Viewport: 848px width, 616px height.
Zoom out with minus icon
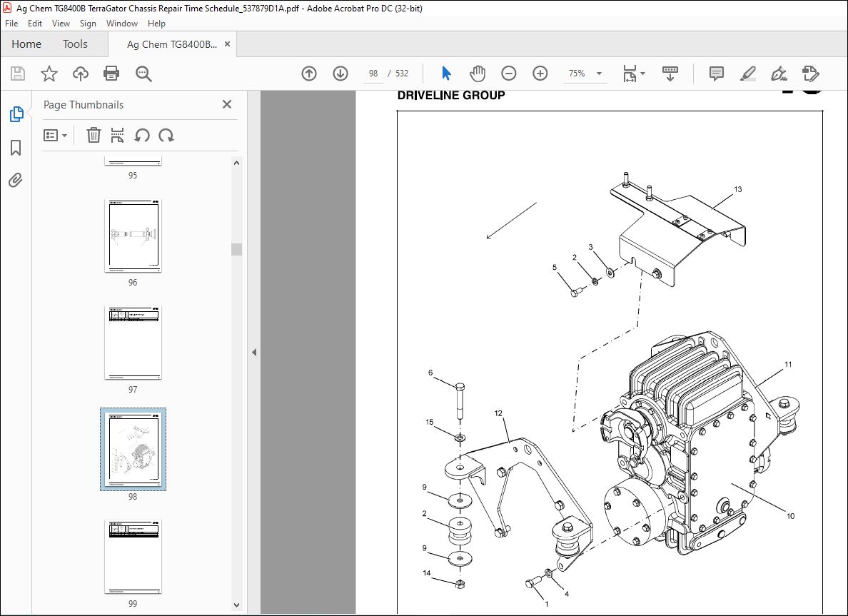508,74
